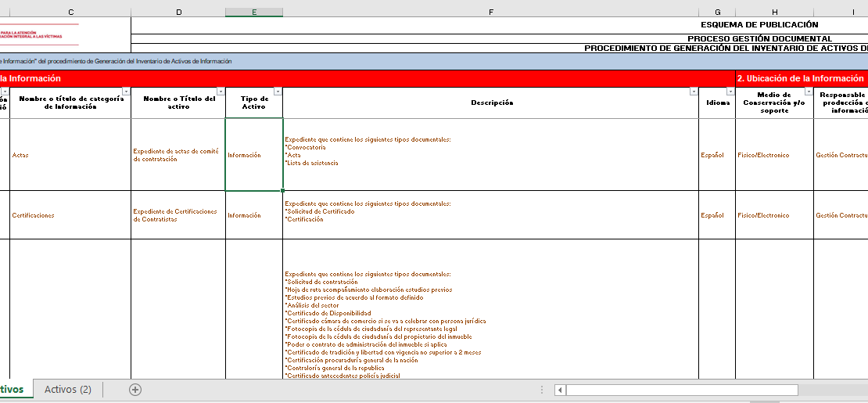Switch to the Activos (2) sheet tab

coord(67,389)
